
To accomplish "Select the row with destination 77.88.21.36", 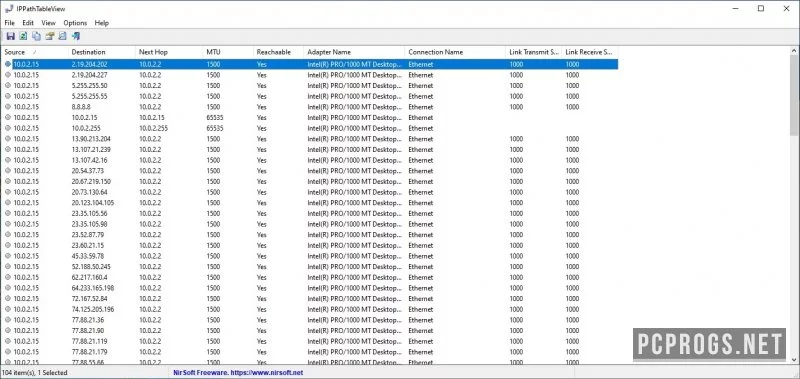I will click(309, 320).
